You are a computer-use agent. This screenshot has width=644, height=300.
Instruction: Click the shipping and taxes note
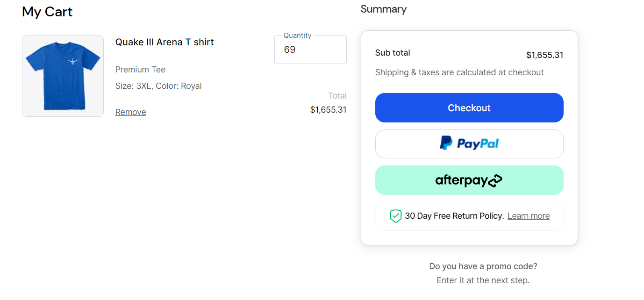[459, 72]
